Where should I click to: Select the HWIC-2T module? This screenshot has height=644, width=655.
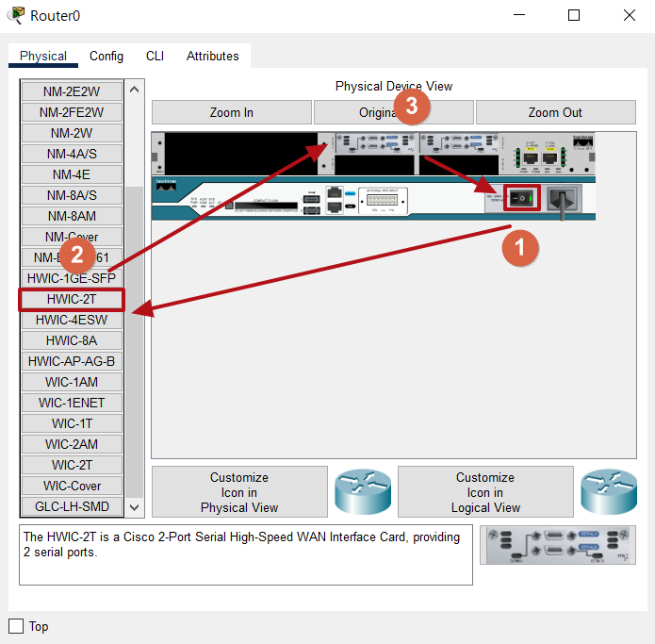pos(72,299)
